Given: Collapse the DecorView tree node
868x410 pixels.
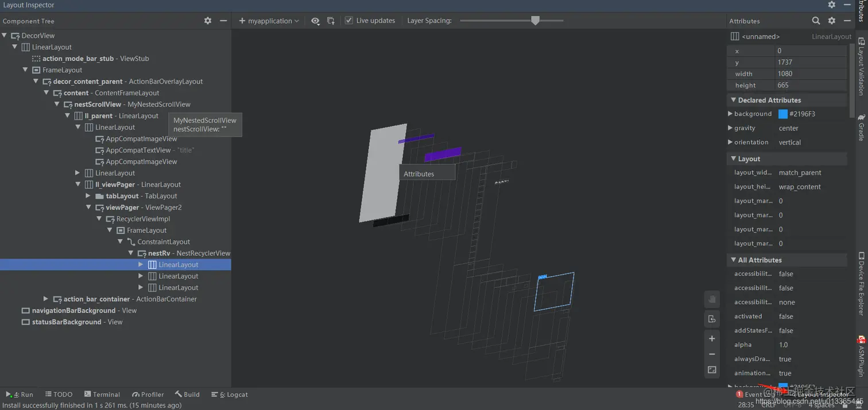Looking at the screenshot, I should tap(5, 36).
